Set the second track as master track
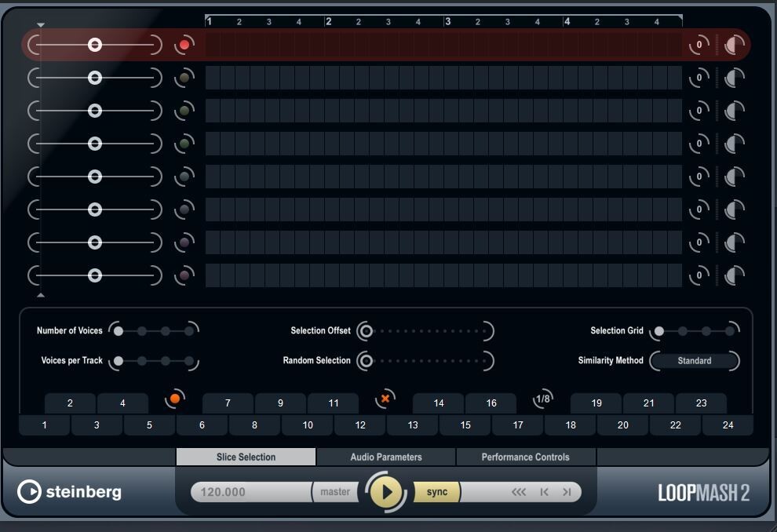The height and width of the screenshot is (532, 777). [184, 78]
